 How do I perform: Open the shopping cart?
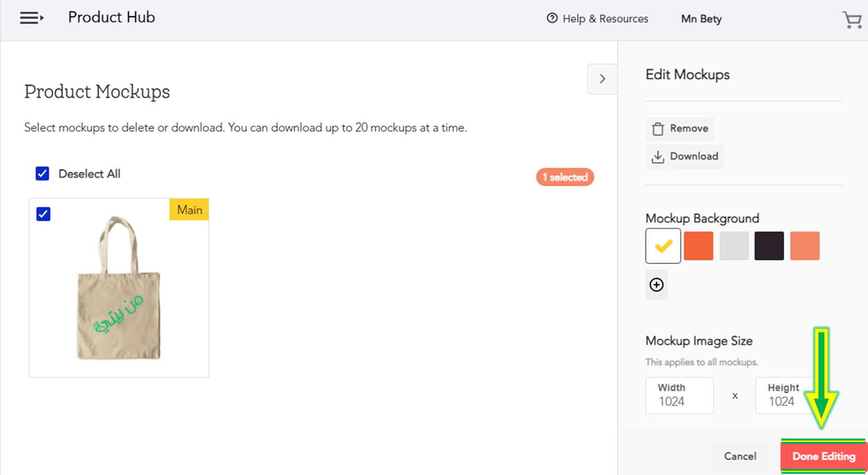[x=852, y=19]
